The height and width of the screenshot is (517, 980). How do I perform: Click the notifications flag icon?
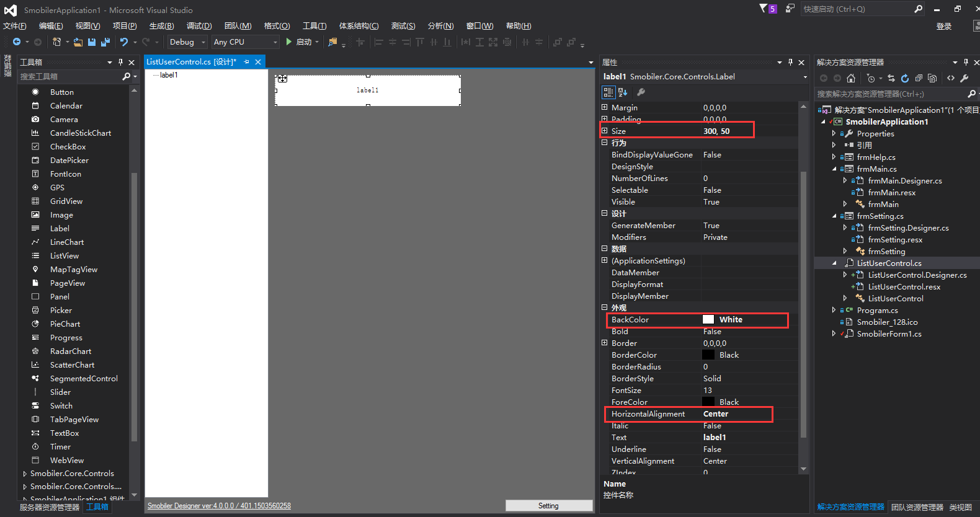[x=764, y=9]
